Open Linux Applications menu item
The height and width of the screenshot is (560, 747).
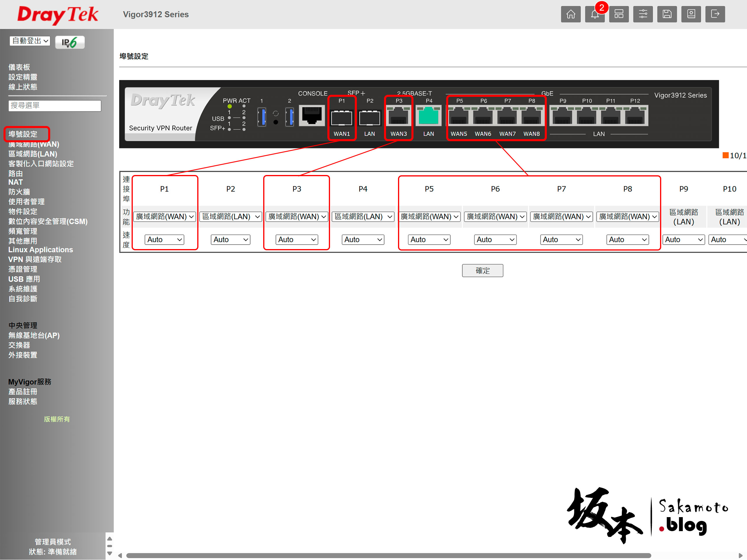(x=41, y=250)
